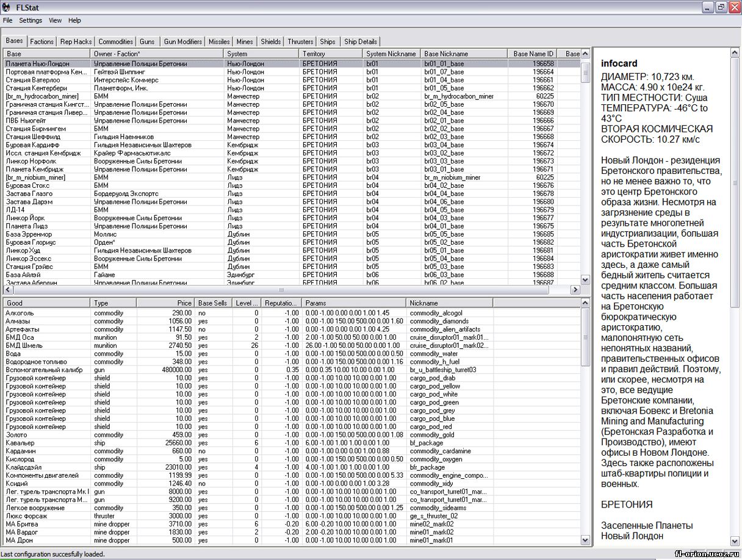
Task: Sort bases by Base column header
Action: click(47, 54)
